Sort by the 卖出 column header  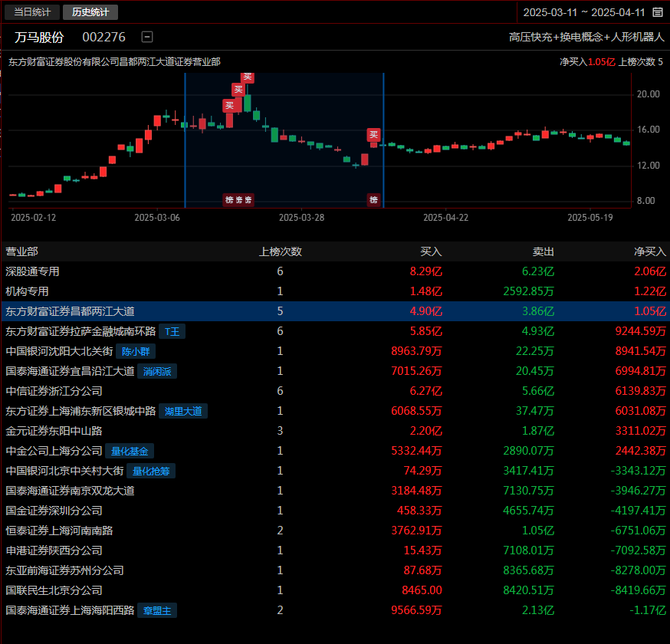click(x=543, y=251)
